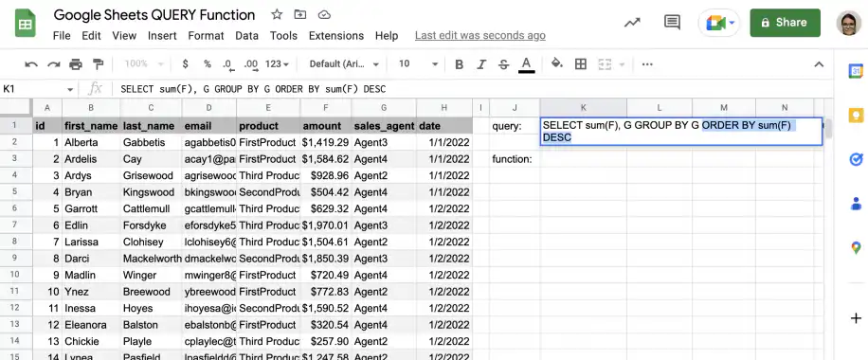Open the fill color picker

[x=557, y=63]
